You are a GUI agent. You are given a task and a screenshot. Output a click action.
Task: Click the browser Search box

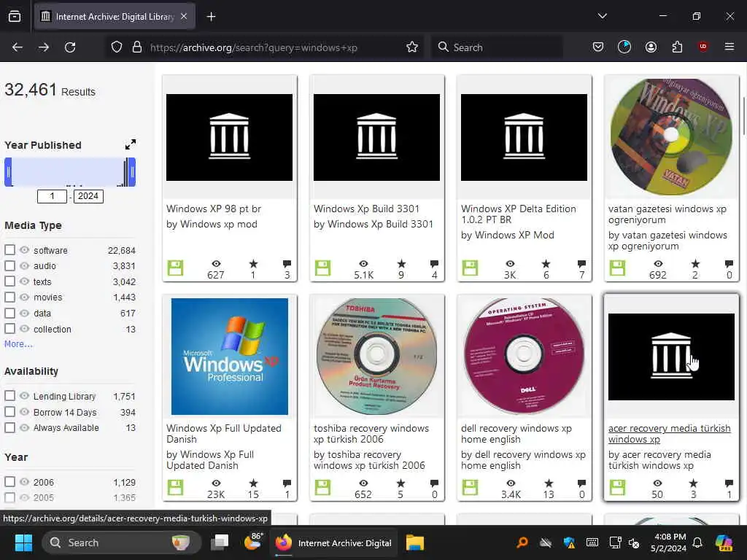(x=498, y=47)
